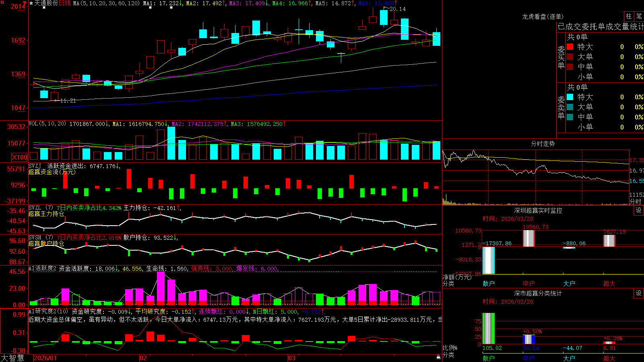The width and height of the screenshot is (644, 362).
Task: Open MA(5,10,20,30,60,120) indicator parameters
Action: (x=106, y=3)
